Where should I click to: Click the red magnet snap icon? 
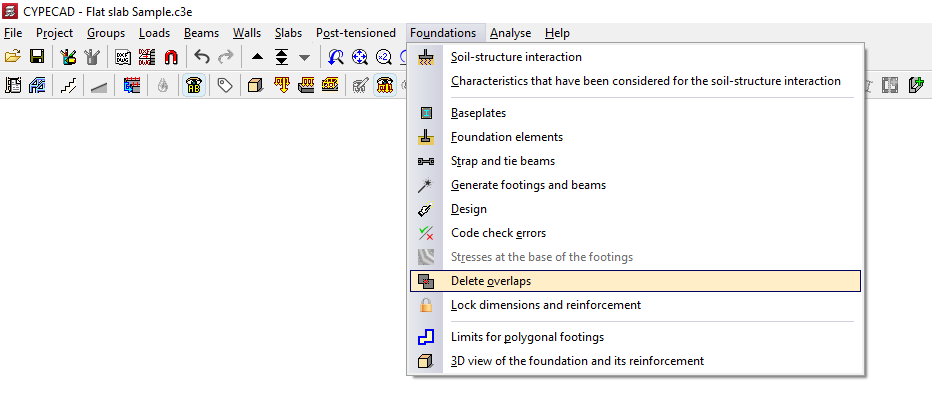(x=171, y=57)
